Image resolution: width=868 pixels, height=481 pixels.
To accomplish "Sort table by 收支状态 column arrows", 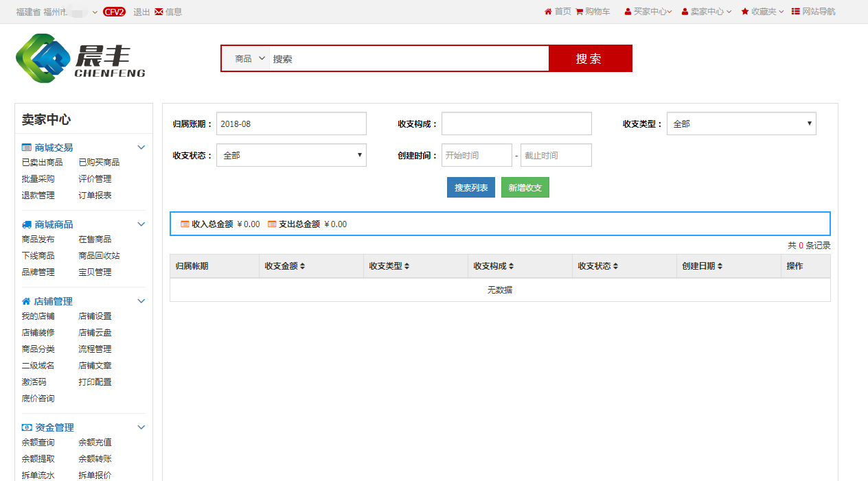I will [615, 266].
